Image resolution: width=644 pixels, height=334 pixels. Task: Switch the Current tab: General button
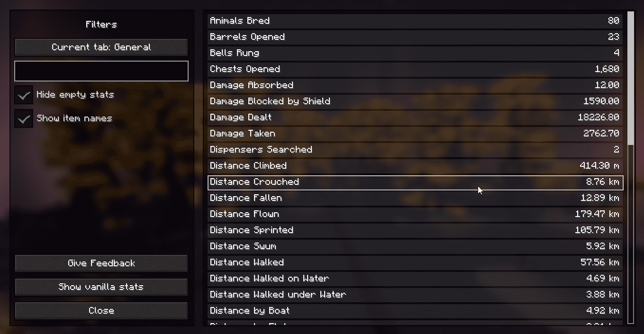point(101,47)
